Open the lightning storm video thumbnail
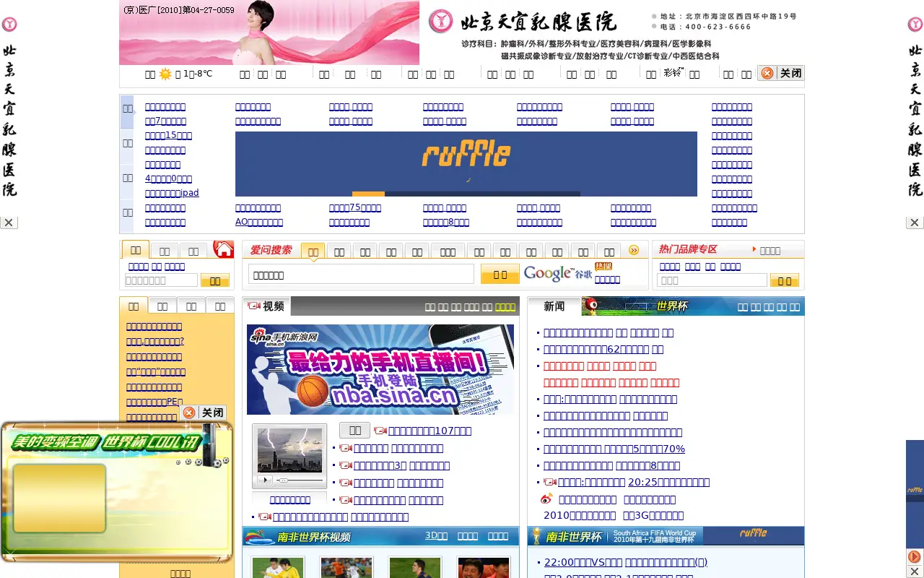 [x=289, y=449]
